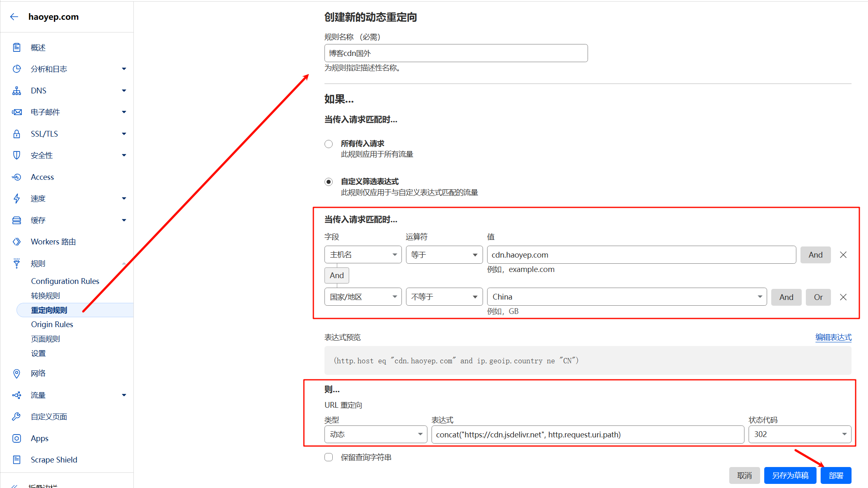
Task: Remove the 国家/地区 condition row with X
Action: (x=843, y=297)
